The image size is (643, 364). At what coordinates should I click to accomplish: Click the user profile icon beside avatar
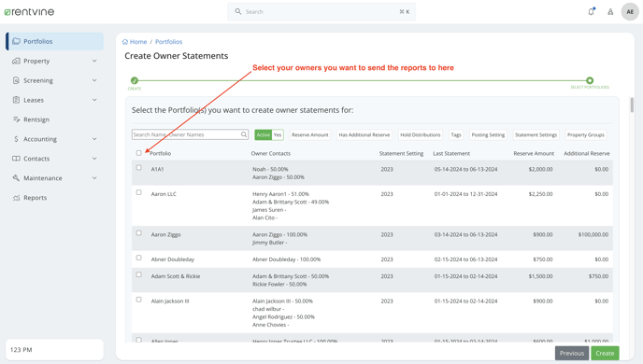point(610,12)
